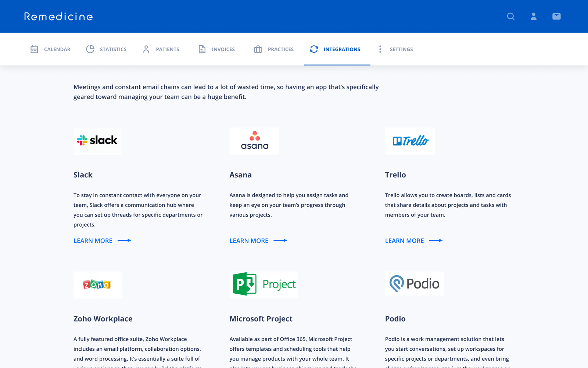The height and width of the screenshot is (368, 588).
Task: Select the Slack logo thumbnail
Action: (x=98, y=141)
